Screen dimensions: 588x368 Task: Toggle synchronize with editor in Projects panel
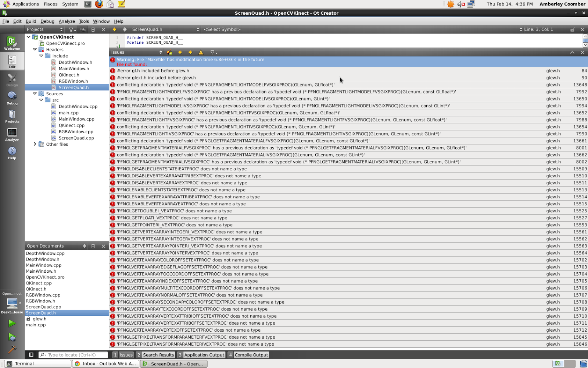pos(83,29)
